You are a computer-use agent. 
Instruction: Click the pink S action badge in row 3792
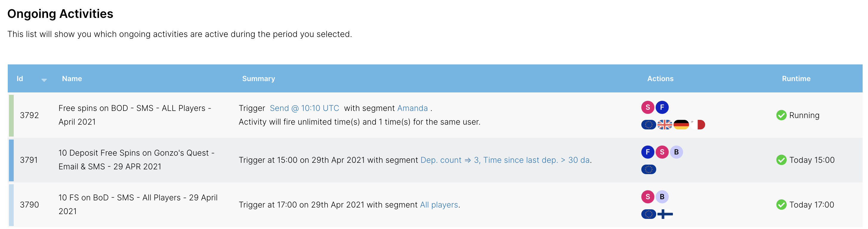point(647,107)
